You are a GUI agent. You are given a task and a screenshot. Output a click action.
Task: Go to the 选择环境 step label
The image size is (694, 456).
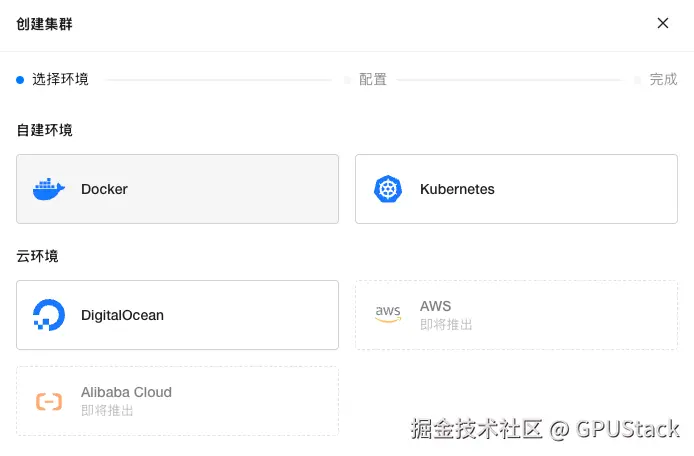[60, 80]
